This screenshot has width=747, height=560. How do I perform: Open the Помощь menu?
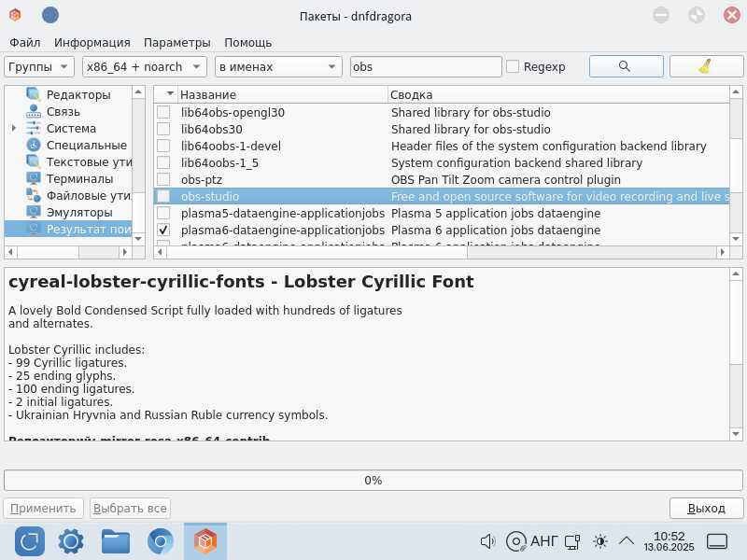click(x=247, y=42)
